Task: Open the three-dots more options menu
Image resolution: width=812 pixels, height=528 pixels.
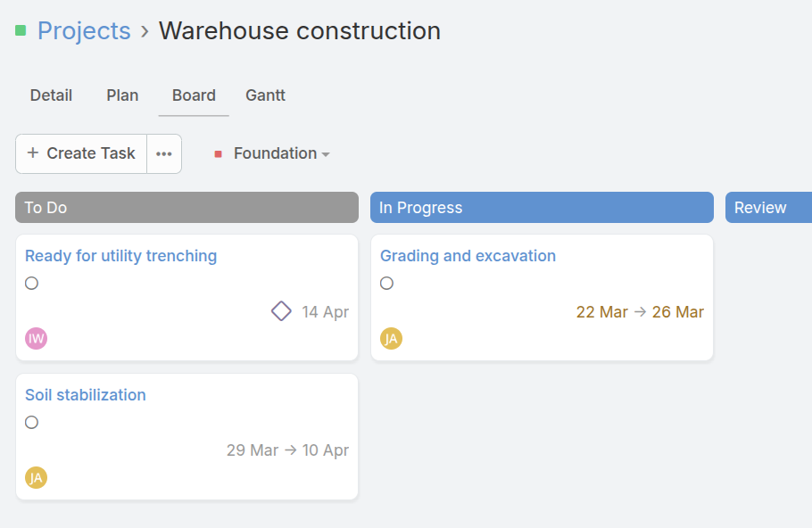Action: click(x=164, y=153)
